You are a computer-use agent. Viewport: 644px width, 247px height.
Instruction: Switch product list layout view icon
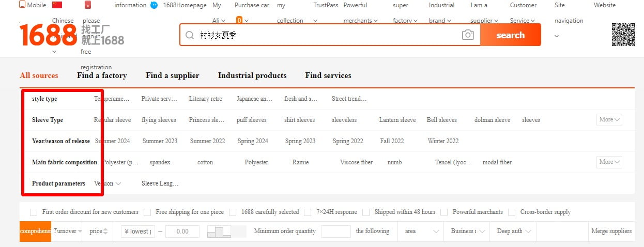point(219,231)
